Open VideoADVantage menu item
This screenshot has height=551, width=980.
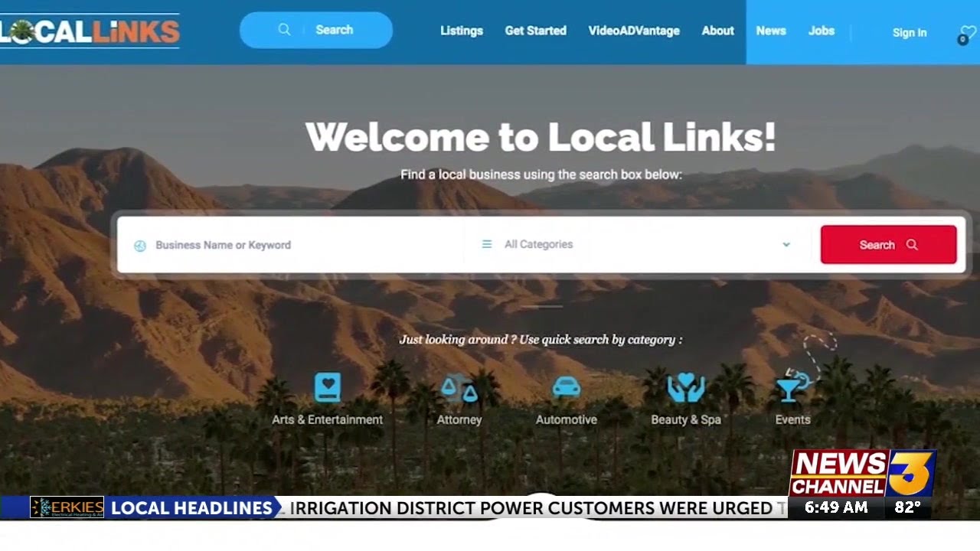point(634,31)
